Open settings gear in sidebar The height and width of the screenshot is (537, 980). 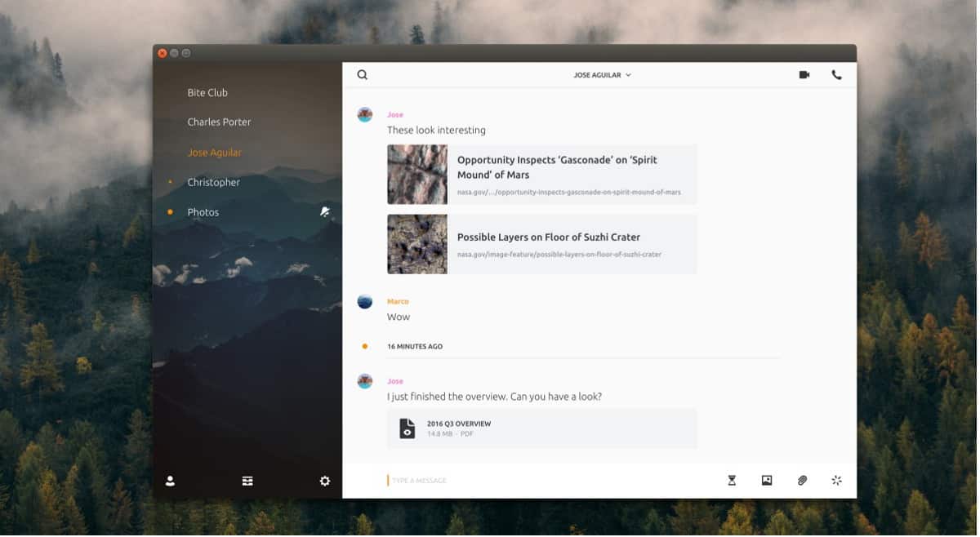click(325, 482)
